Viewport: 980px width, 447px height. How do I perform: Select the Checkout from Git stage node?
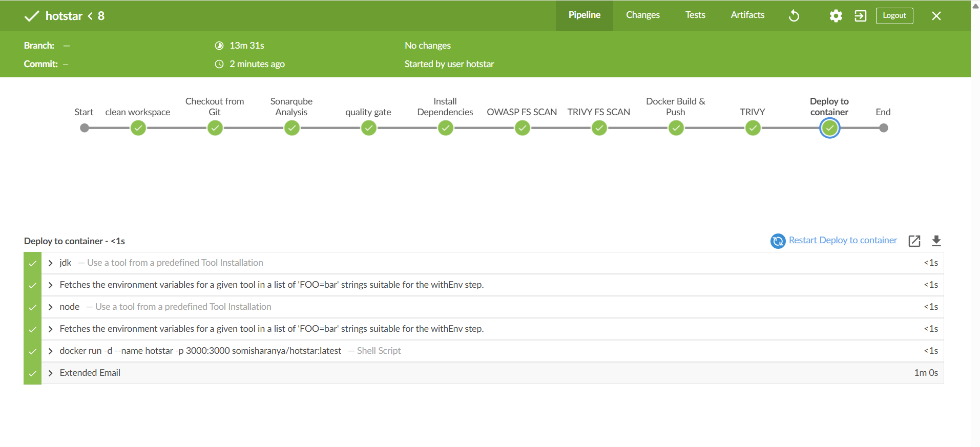[215, 128]
